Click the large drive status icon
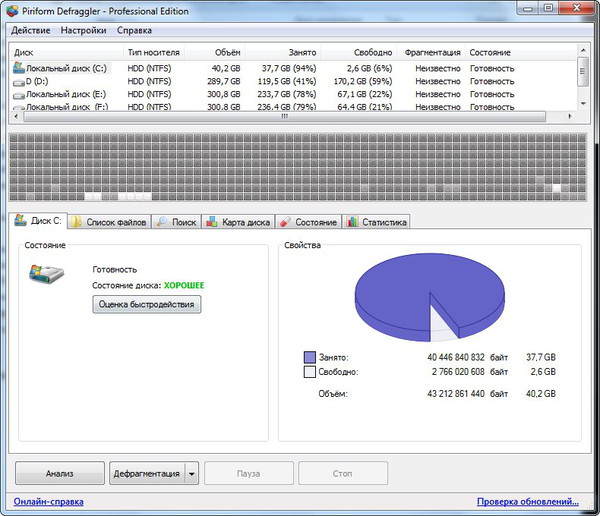This screenshot has height=516, width=600. pyautogui.click(x=48, y=277)
